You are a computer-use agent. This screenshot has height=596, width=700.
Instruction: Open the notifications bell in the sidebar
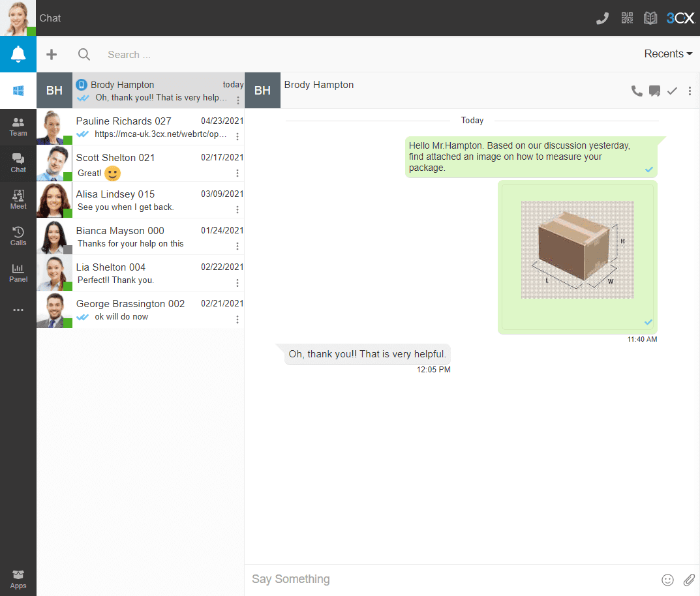click(18, 54)
